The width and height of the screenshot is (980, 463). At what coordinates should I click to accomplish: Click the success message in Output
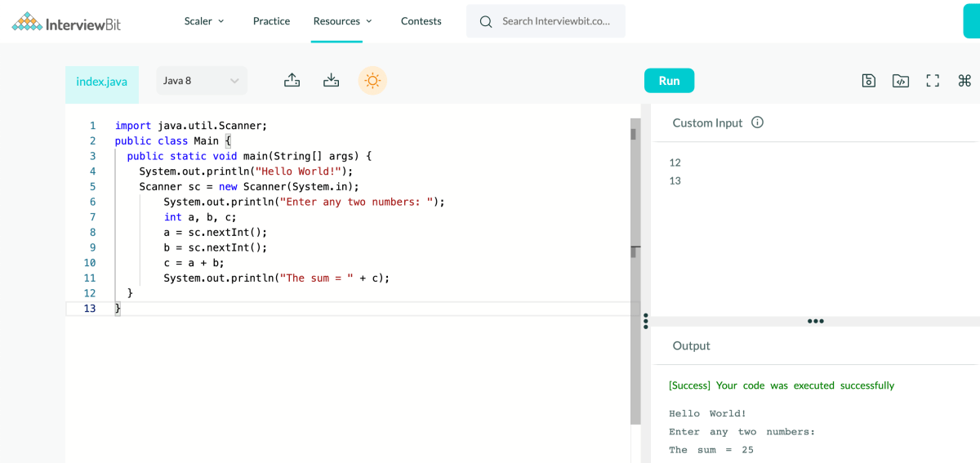click(x=782, y=385)
